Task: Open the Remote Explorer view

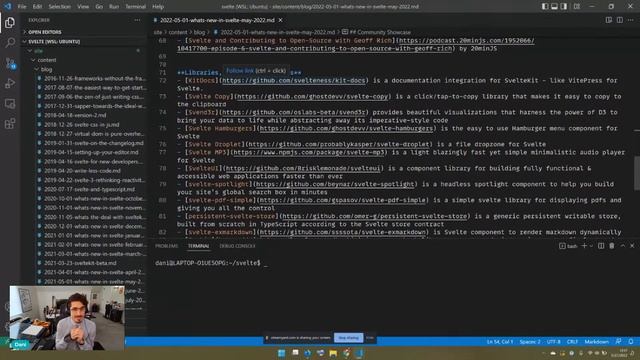Action: (x=10, y=104)
